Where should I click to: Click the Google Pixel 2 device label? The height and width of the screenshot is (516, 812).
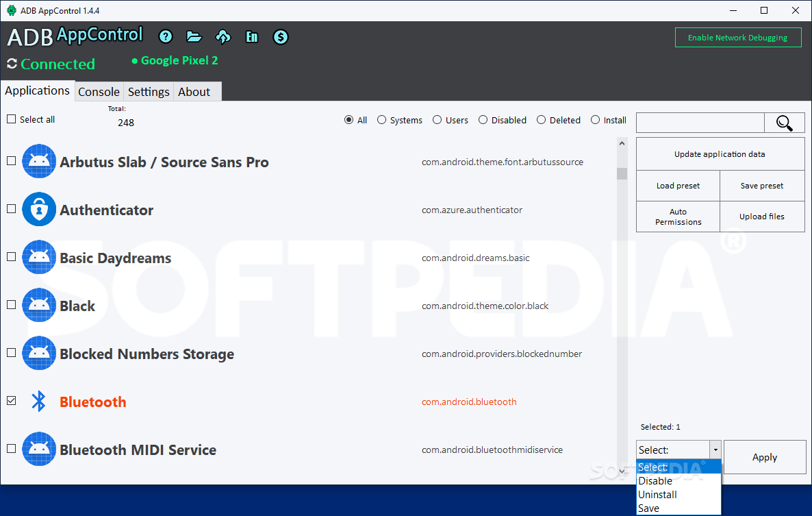(179, 60)
